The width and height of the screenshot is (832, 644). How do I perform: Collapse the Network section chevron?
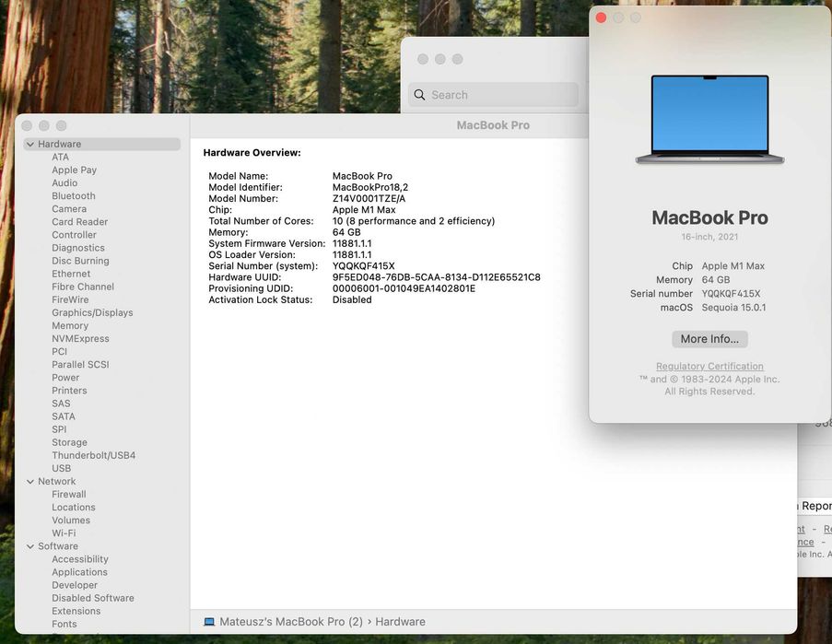(x=30, y=482)
